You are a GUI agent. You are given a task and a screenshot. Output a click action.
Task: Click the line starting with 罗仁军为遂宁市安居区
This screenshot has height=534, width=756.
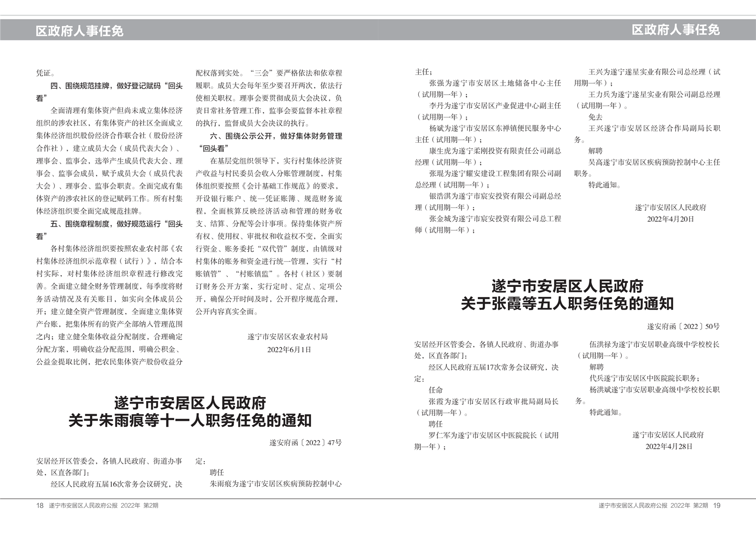493,435
